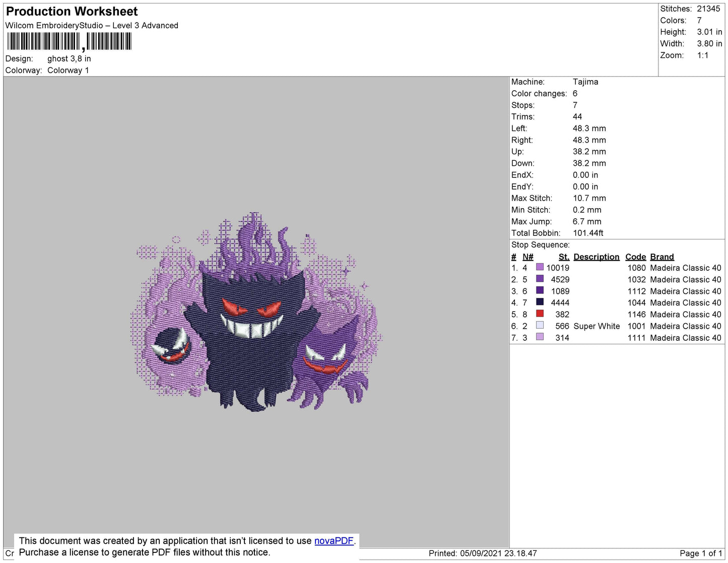Click the height value '3.01 in'

tap(709, 32)
